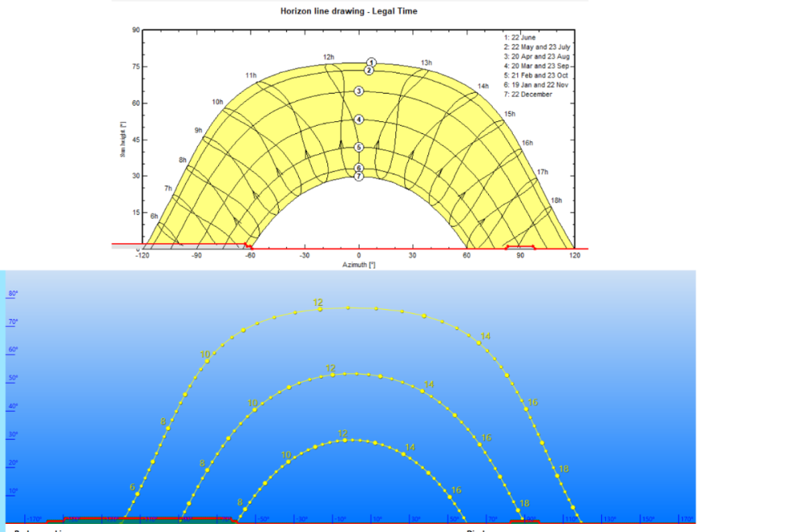The height and width of the screenshot is (532, 808).
Task: Select the '7: 22 December' legend entry
Action: click(528, 94)
